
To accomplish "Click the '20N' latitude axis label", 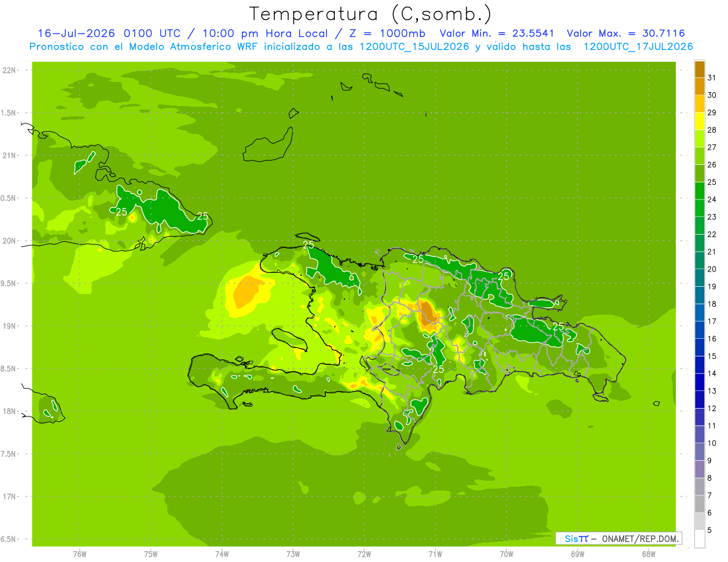I will [x=10, y=241].
